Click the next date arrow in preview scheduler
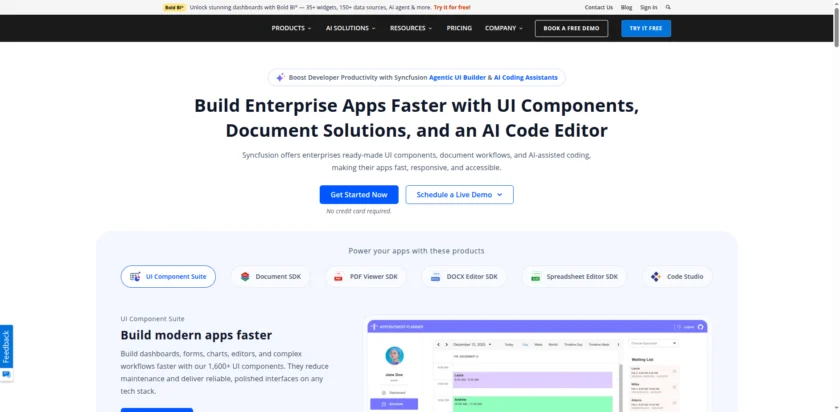Image resolution: width=840 pixels, height=412 pixels. coord(447,344)
